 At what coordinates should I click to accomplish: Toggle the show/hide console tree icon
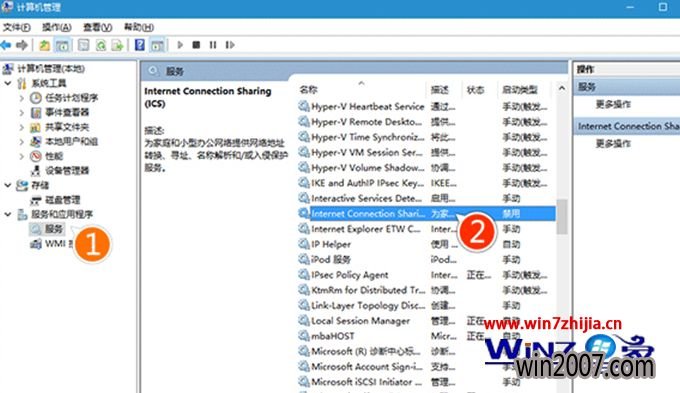62,45
